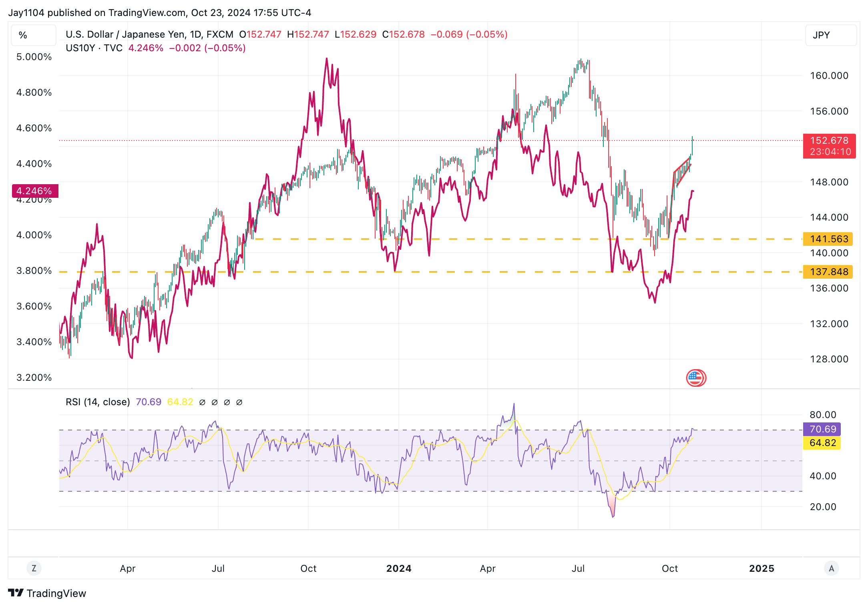Click the RSI 40.00 scale label
Screen dimensions: 868x607
[x=823, y=476]
